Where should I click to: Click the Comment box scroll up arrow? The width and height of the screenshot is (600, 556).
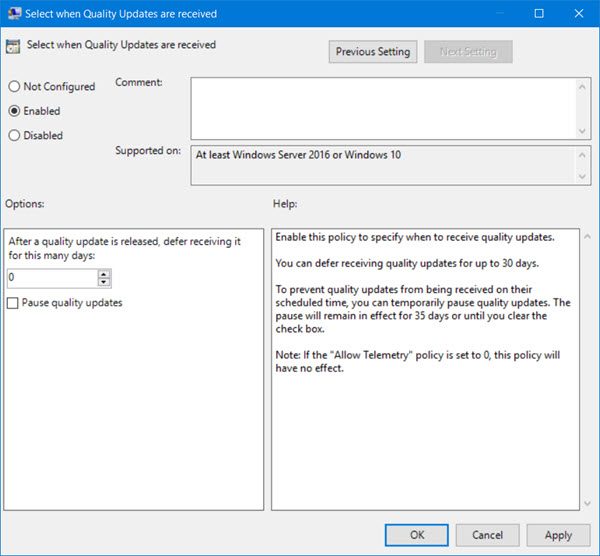[x=582, y=87]
